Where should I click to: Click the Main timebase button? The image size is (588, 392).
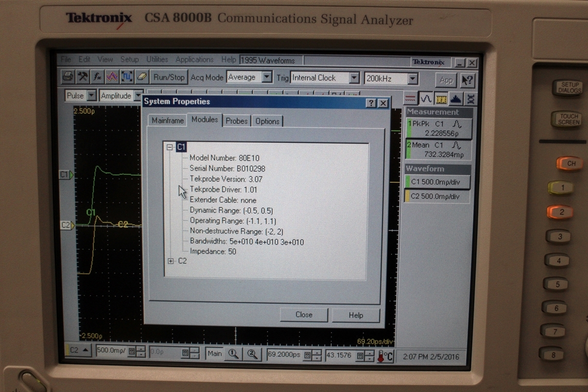[215, 354]
